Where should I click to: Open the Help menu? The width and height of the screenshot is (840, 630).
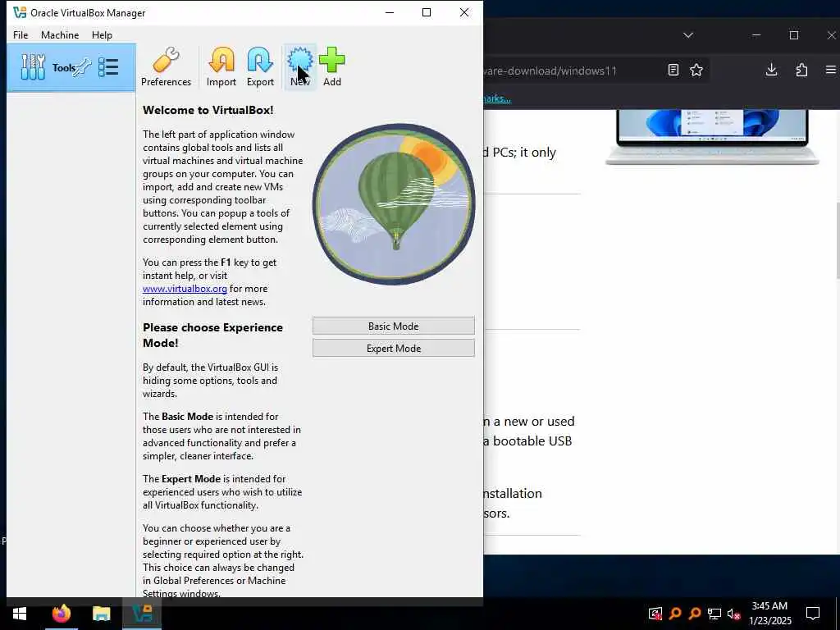[102, 34]
